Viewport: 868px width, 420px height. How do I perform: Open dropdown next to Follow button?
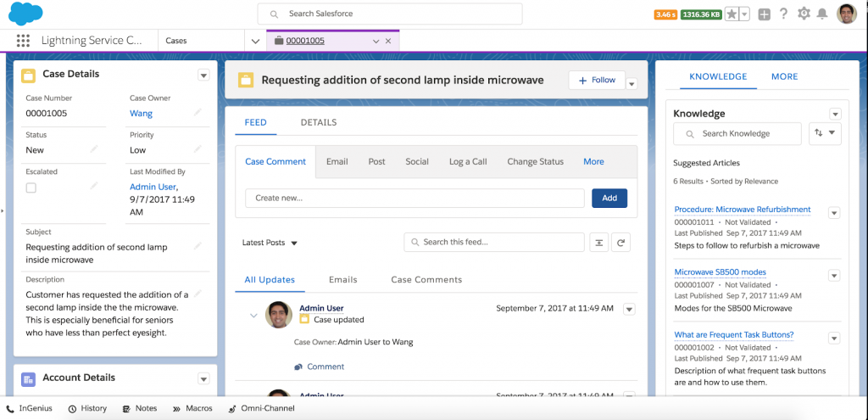pyautogui.click(x=632, y=84)
